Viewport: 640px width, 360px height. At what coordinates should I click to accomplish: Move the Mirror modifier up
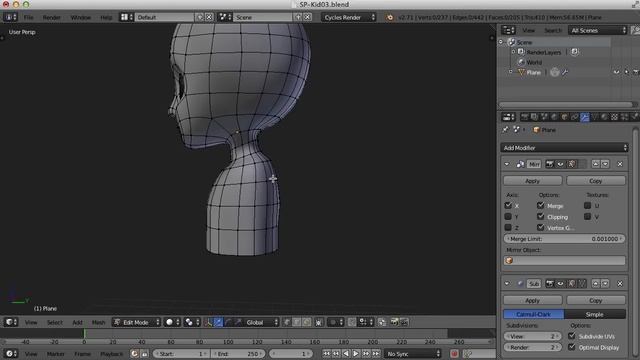coord(596,164)
